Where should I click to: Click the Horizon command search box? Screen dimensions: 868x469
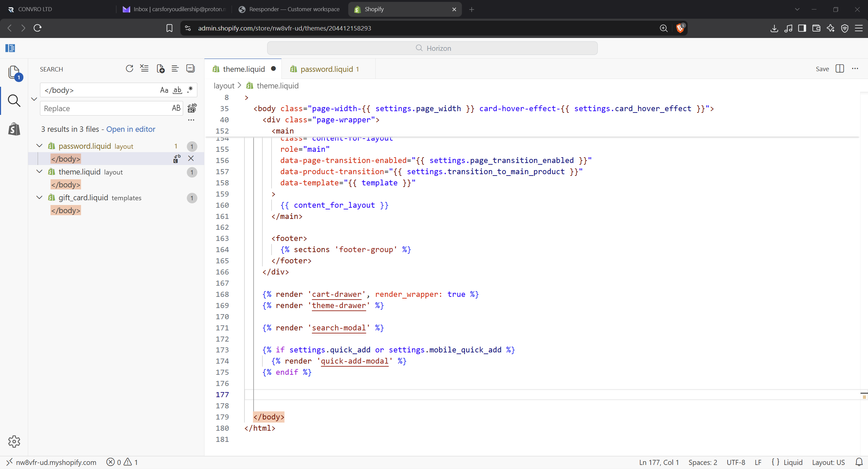coord(432,48)
